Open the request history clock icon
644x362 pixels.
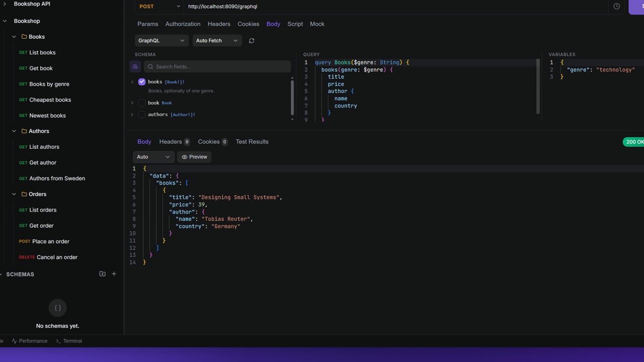tap(616, 7)
